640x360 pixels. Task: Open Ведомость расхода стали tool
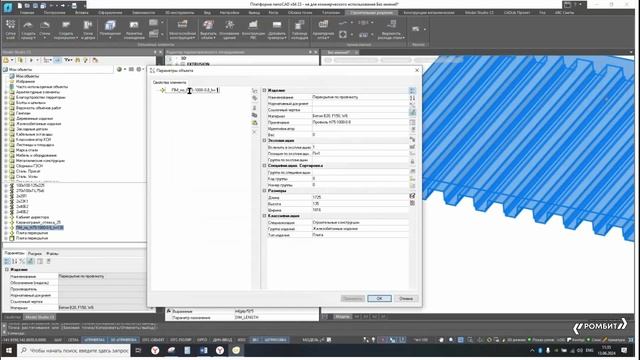pyautogui.click(x=391, y=29)
